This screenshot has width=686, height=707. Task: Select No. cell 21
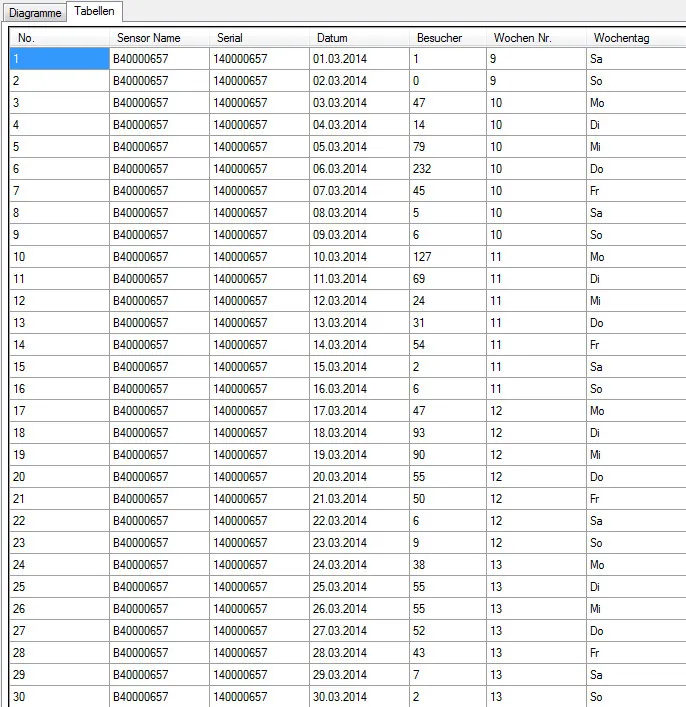click(60, 499)
